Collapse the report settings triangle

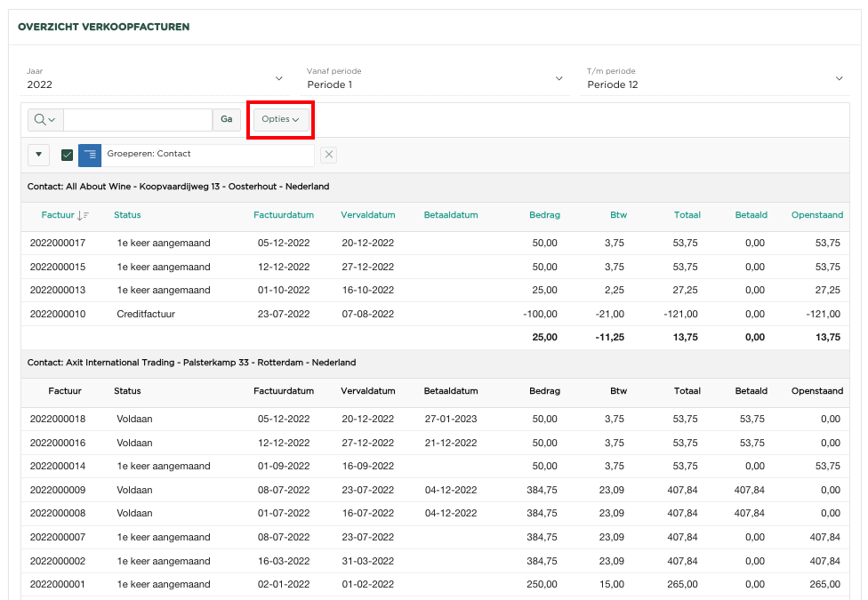pos(39,155)
